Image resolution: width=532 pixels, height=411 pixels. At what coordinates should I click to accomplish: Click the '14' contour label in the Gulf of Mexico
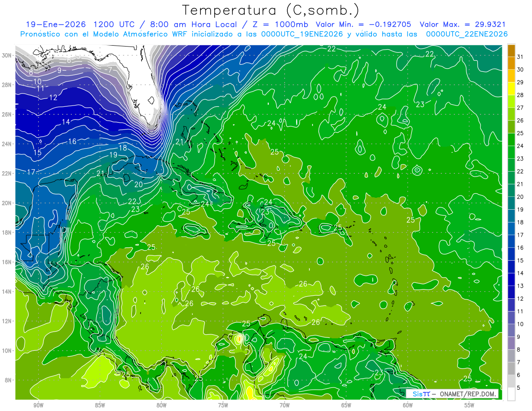pyautogui.click(x=66, y=122)
